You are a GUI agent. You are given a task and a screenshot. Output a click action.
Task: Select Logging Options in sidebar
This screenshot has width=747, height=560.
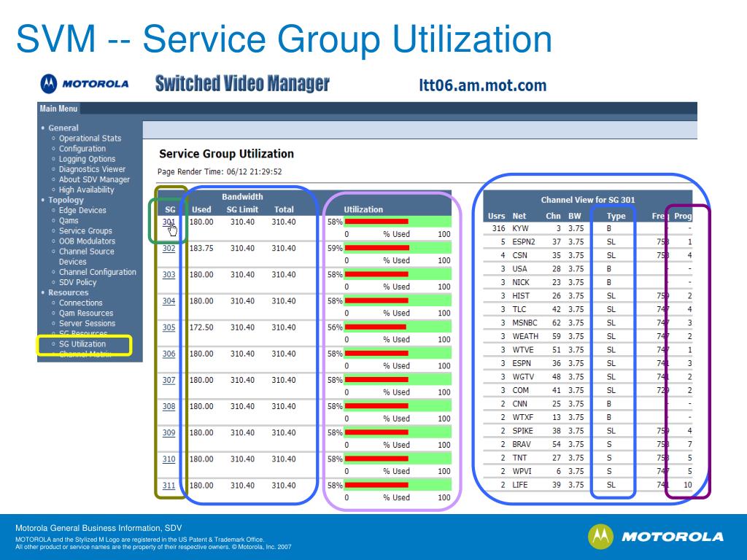coord(88,159)
